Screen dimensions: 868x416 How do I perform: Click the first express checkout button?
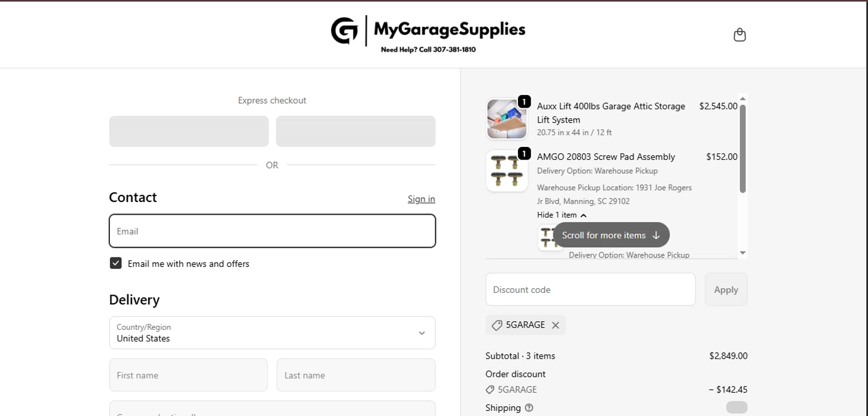[x=189, y=131]
